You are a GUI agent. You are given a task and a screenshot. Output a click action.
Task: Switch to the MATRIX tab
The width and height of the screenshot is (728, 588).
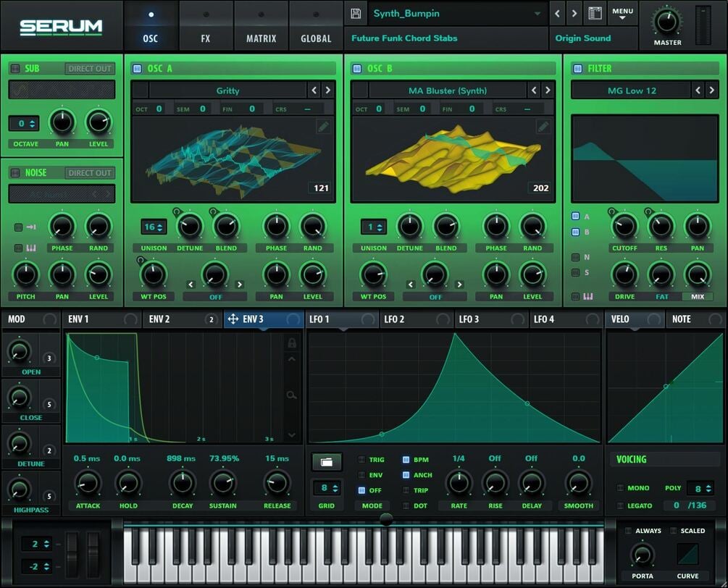pyautogui.click(x=261, y=28)
